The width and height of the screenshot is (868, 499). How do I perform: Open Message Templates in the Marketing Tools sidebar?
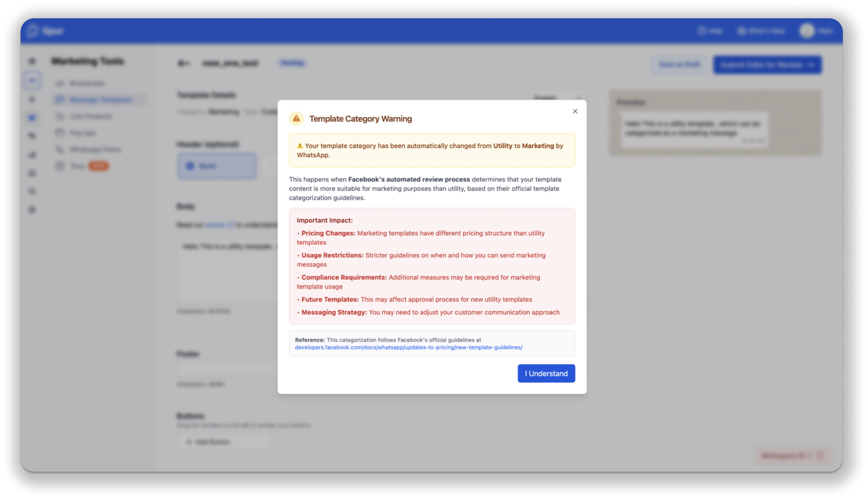pyautogui.click(x=100, y=100)
